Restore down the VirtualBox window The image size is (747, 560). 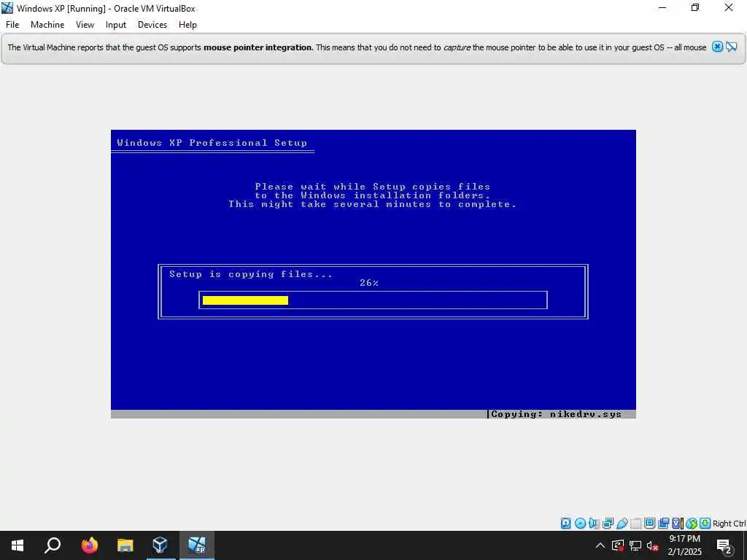coord(695,7)
